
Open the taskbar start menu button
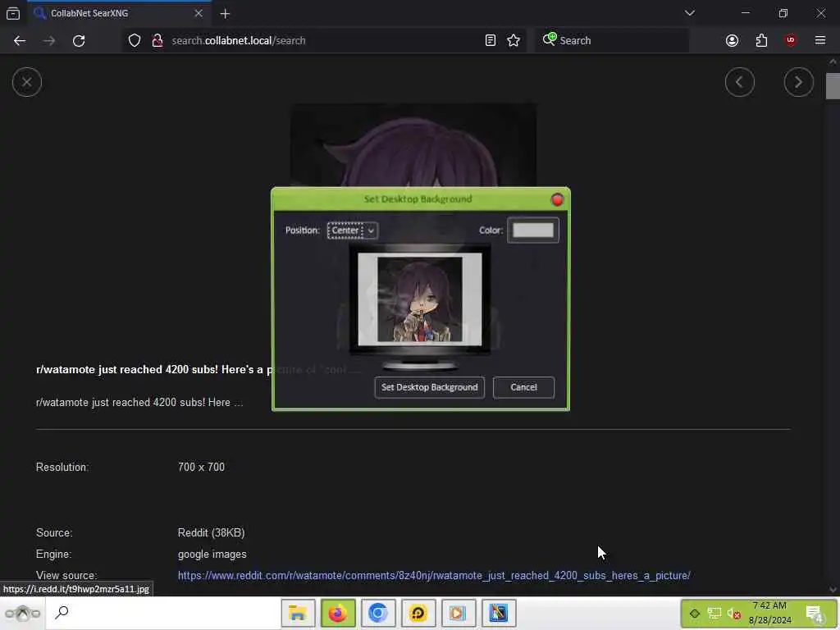22,613
